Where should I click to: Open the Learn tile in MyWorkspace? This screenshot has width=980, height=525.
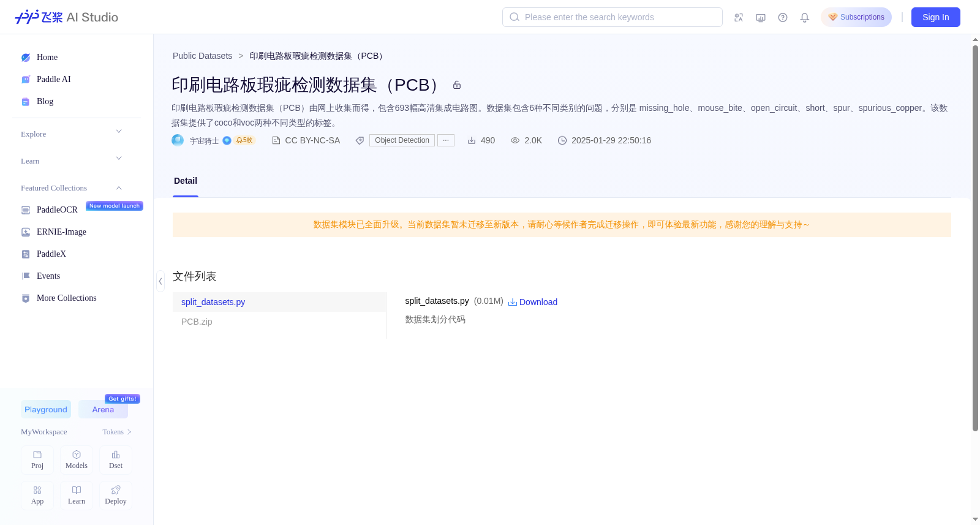tap(77, 495)
